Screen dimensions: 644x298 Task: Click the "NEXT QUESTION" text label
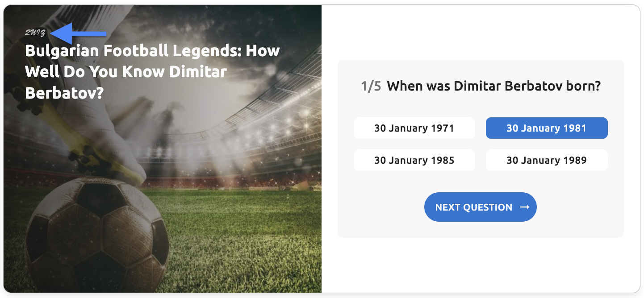(x=473, y=207)
